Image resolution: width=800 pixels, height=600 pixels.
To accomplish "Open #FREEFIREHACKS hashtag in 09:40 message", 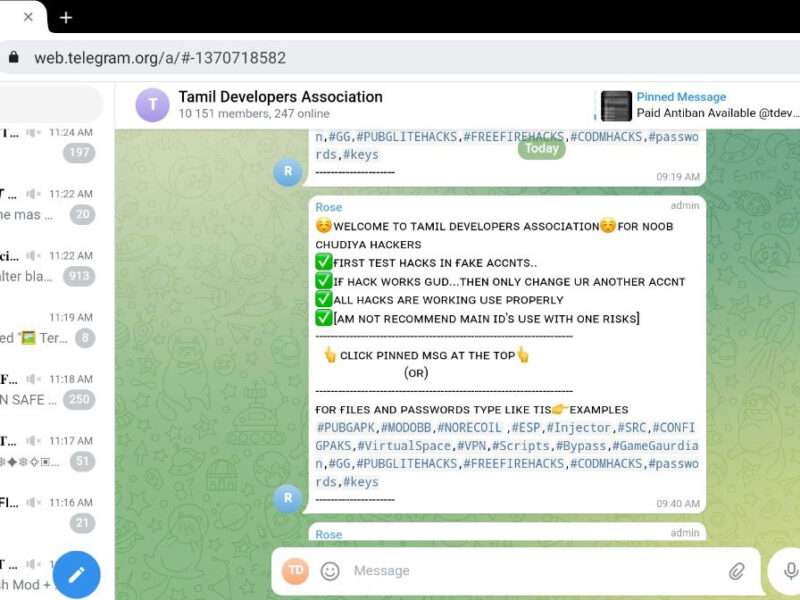I will coord(513,464).
